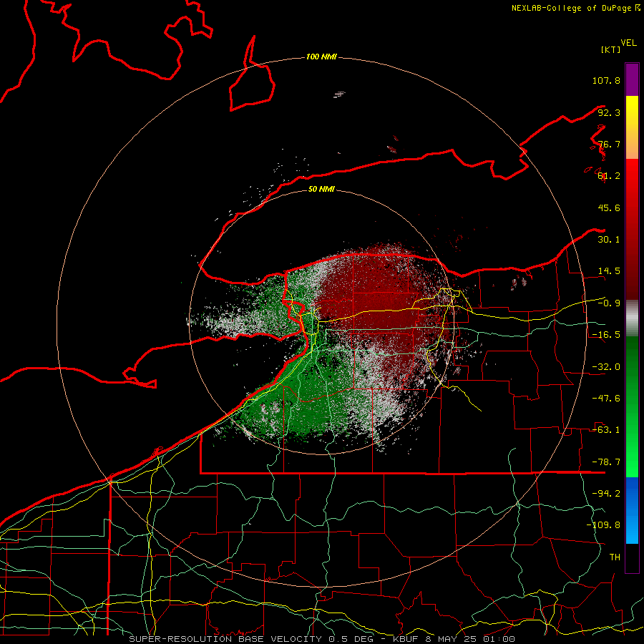Screen dimensions: 644x644
Task: Click the 100 NMI range ring label
Action: pos(321,57)
